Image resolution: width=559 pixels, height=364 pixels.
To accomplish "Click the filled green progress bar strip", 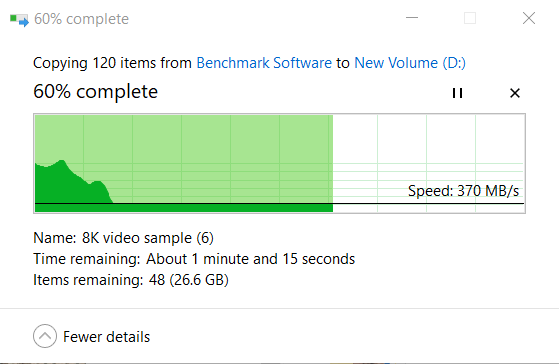I will pyautogui.click(x=184, y=208).
